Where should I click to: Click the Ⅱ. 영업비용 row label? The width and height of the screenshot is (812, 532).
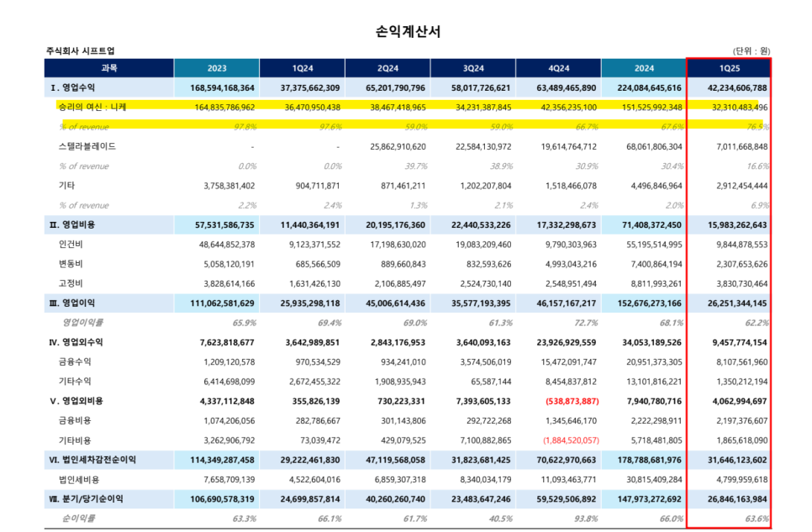click(x=72, y=224)
